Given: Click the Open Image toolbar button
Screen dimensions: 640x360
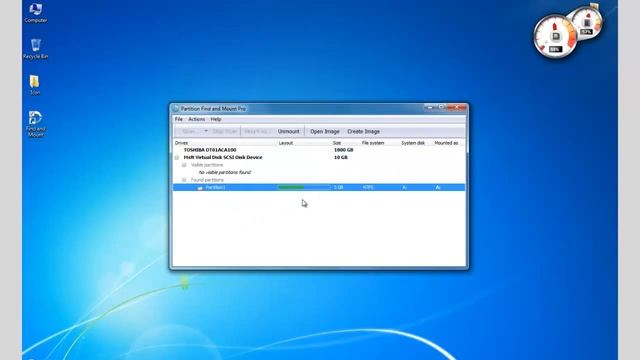Looking at the screenshot, I should tap(325, 131).
